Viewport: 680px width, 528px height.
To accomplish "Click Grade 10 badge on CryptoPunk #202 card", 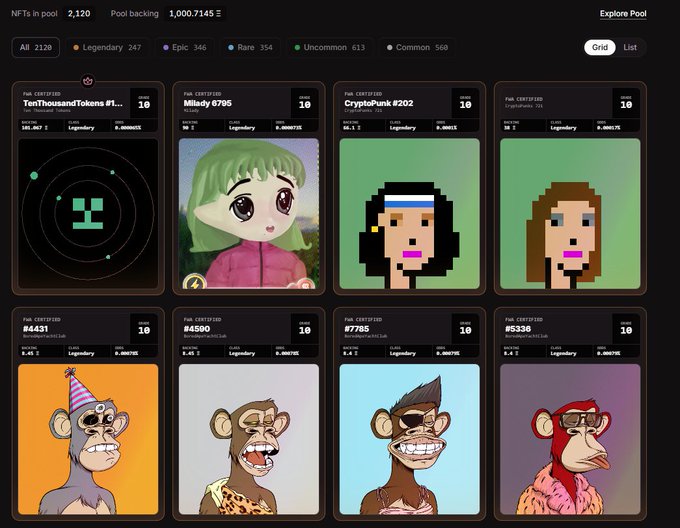I will (x=465, y=103).
